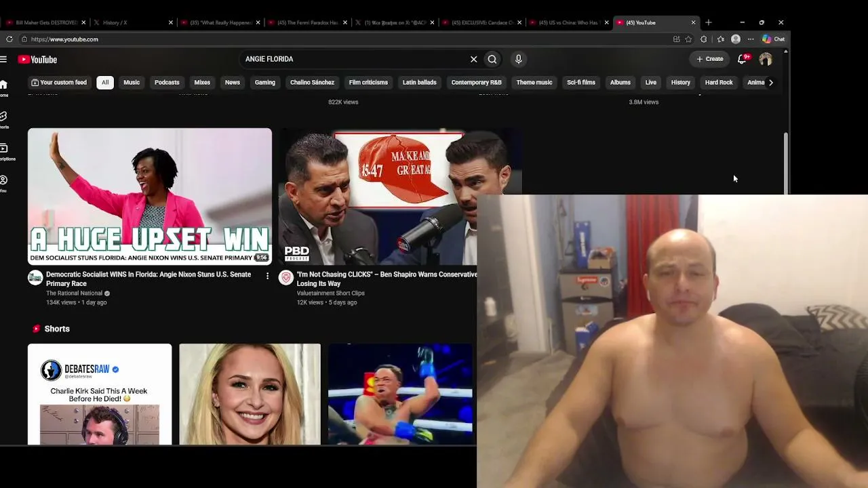Switch to the History / X tab

134,22
